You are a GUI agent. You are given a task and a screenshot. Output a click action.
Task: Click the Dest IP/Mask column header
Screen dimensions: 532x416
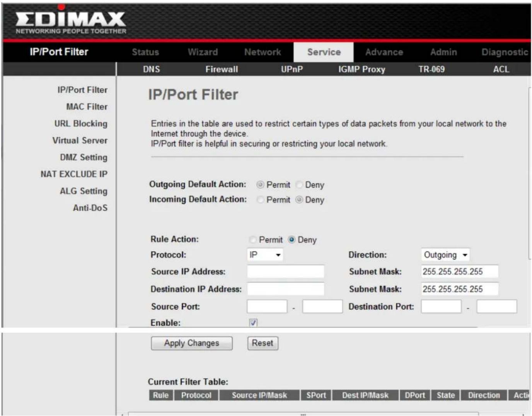(x=365, y=395)
